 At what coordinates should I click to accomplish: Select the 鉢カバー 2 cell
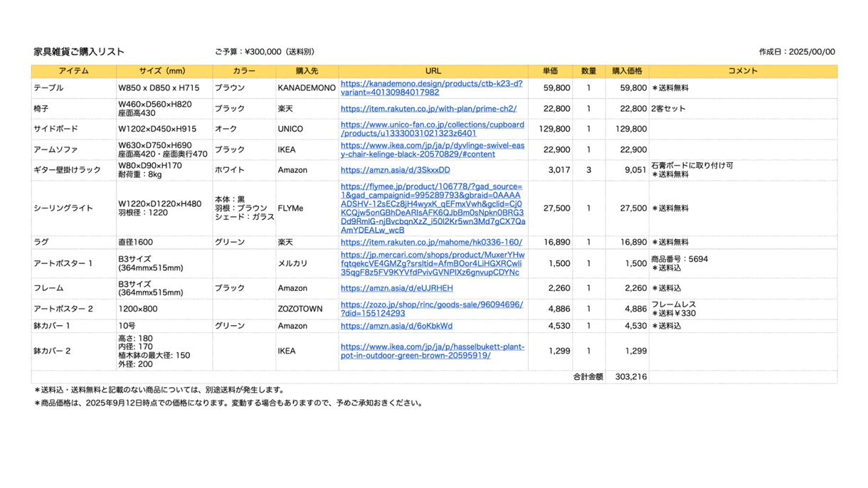(73, 351)
